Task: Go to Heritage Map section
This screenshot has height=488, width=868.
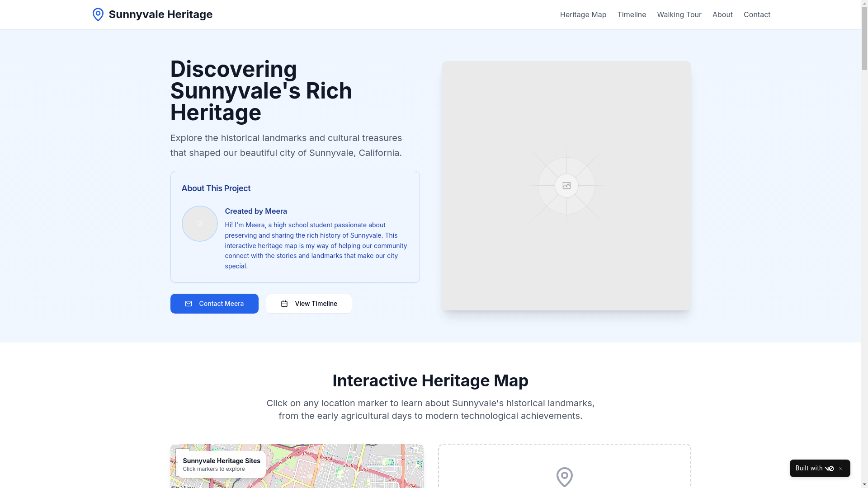Action: click(x=583, y=14)
